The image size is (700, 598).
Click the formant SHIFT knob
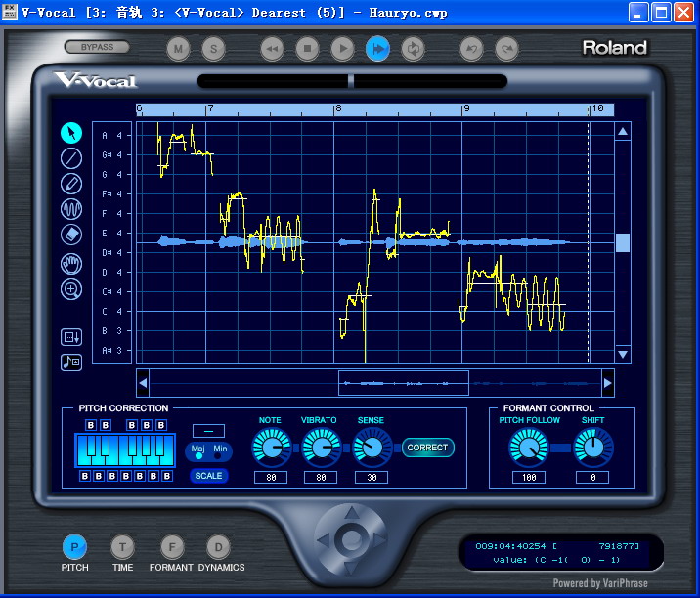pyautogui.click(x=593, y=448)
